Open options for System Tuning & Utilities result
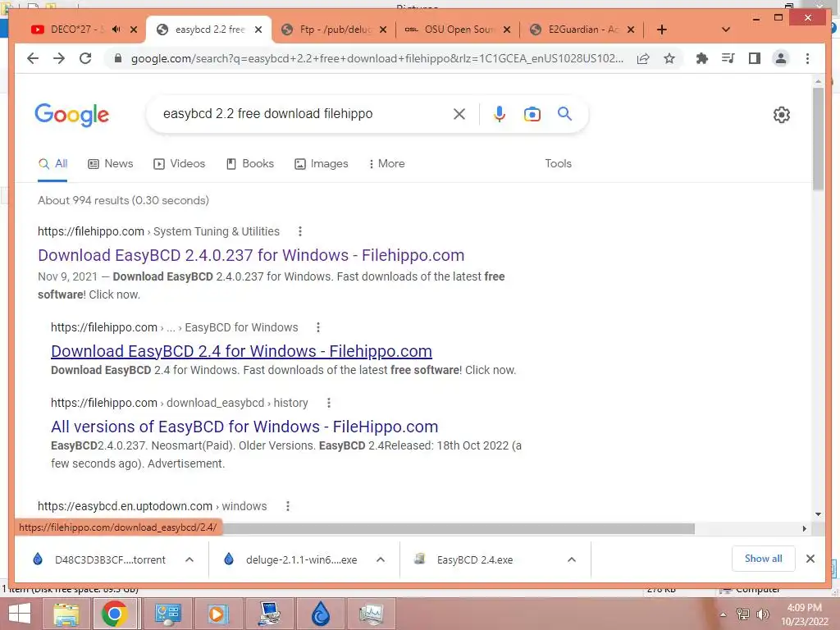Screen dimensions: 840x630 tap(300, 231)
